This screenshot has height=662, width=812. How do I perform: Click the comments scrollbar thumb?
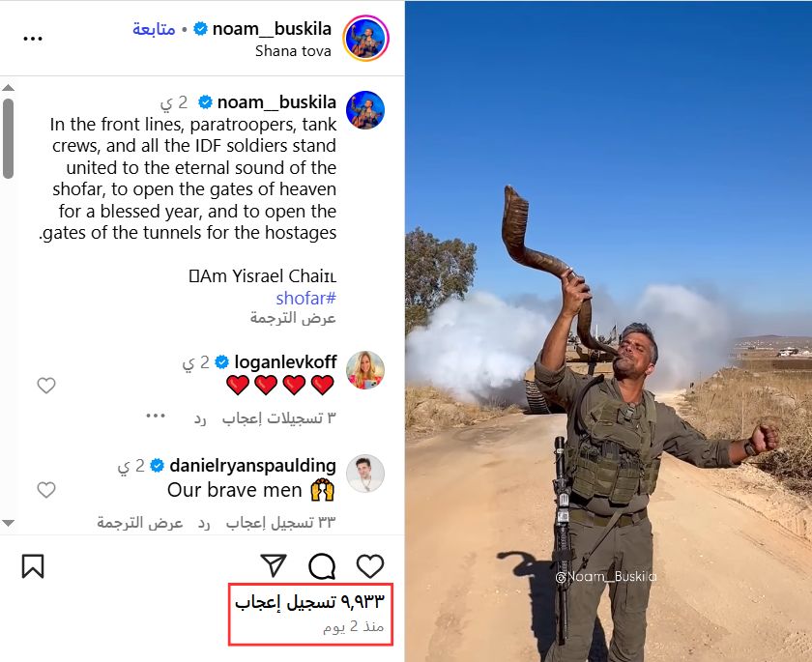click(x=8, y=139)
